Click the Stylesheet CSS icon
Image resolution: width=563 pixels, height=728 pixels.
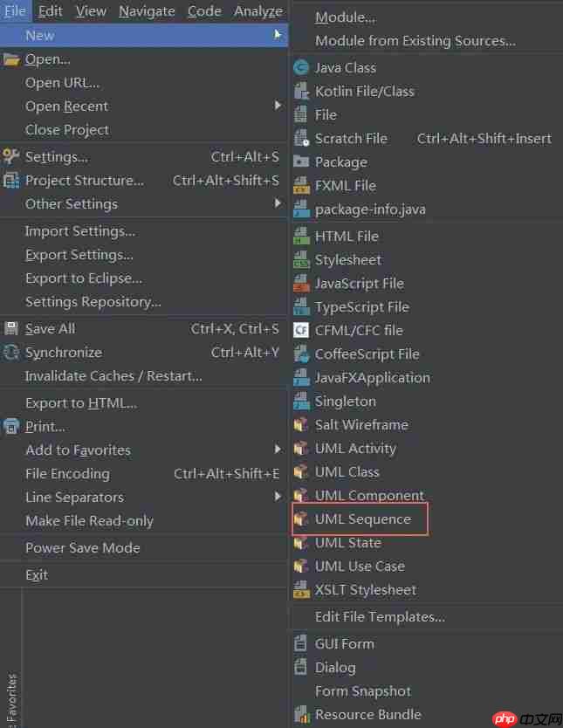tap(301, 260)
